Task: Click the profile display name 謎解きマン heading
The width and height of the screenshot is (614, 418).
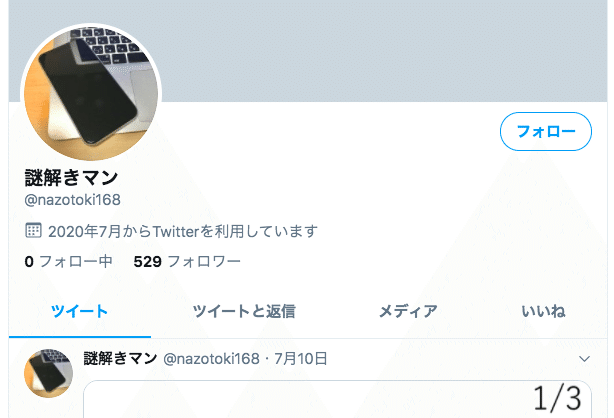Action: coord(71,178)
